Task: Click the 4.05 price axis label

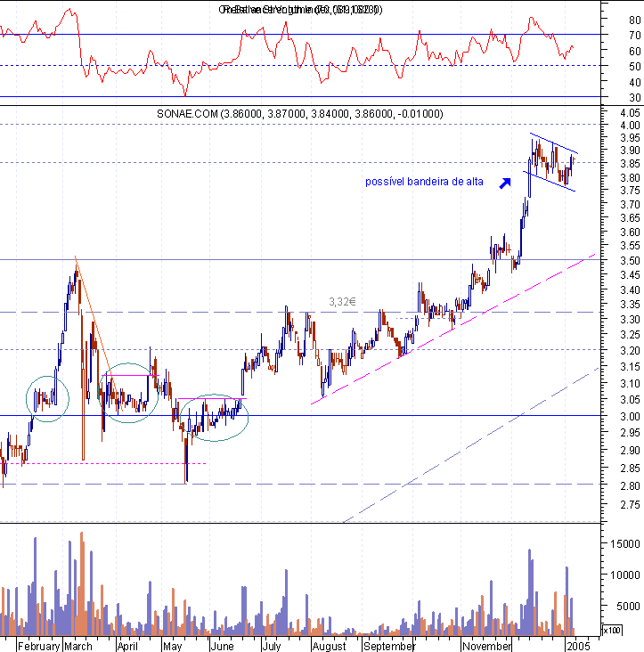Action: (x=630, y=114)
